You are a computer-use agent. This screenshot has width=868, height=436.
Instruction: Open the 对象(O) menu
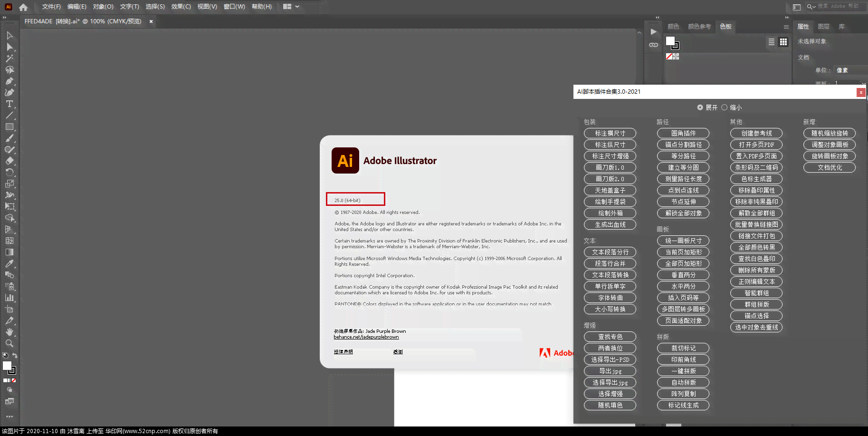103,7
